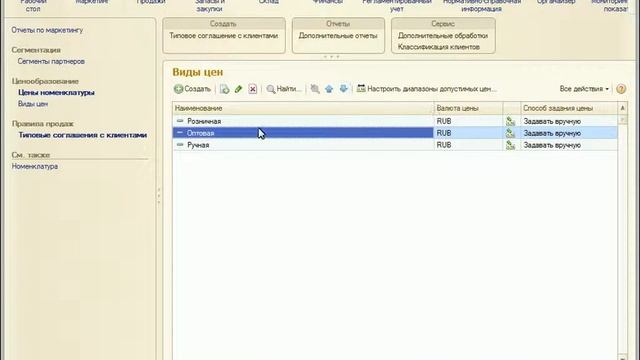Open the Все действия dropdown
The image size is (640, 360).
point(584,89)
